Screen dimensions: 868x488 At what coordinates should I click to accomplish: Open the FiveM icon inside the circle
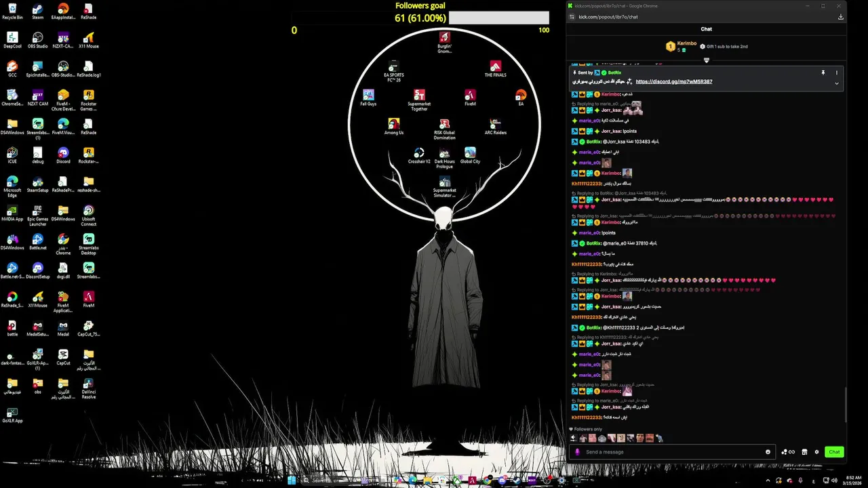470,98
